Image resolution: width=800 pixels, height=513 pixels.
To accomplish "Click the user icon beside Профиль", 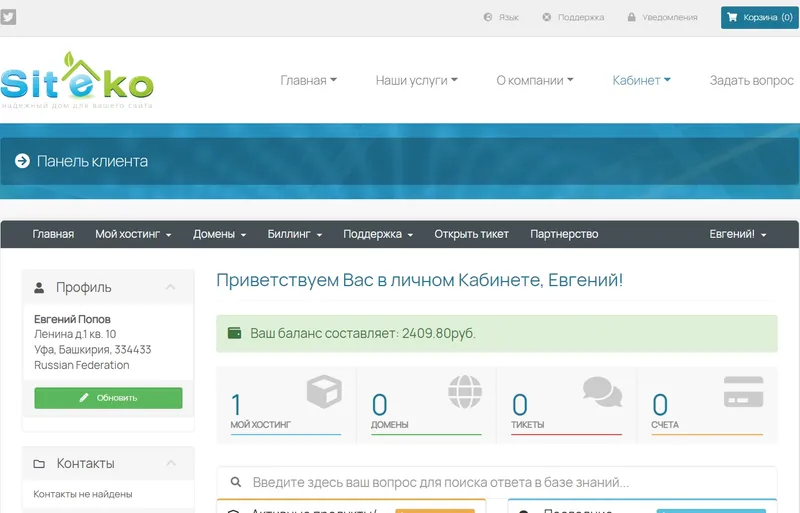I will (x=39, y=287).
